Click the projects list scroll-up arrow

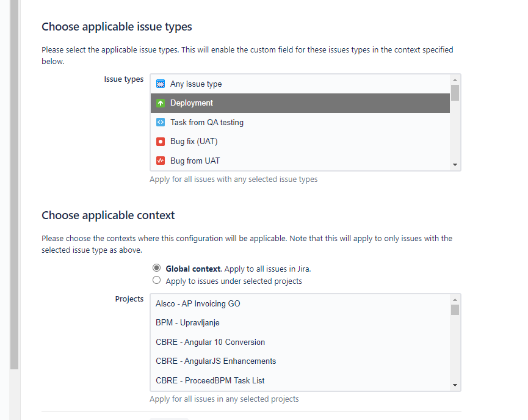[455, 300]
